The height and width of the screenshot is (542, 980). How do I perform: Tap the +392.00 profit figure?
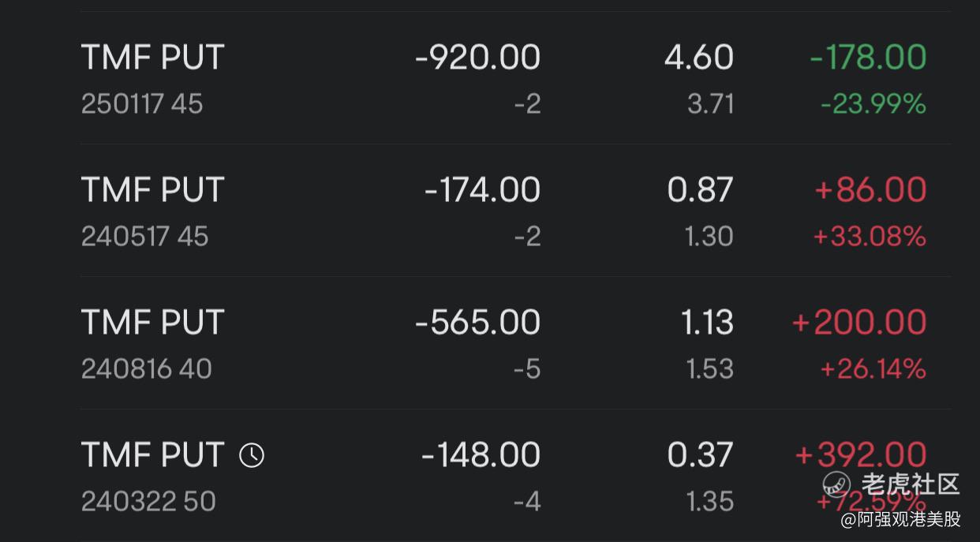tap(861, 455)
